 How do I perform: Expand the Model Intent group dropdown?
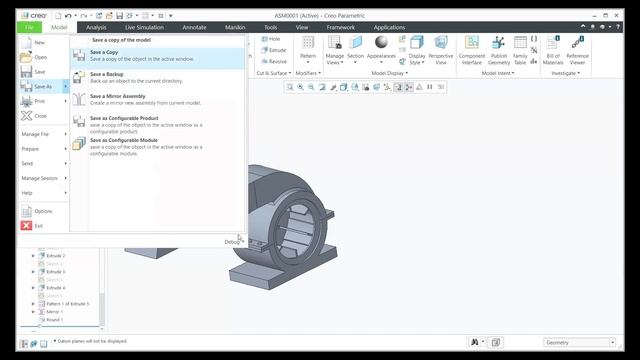(x=498, y=73)
